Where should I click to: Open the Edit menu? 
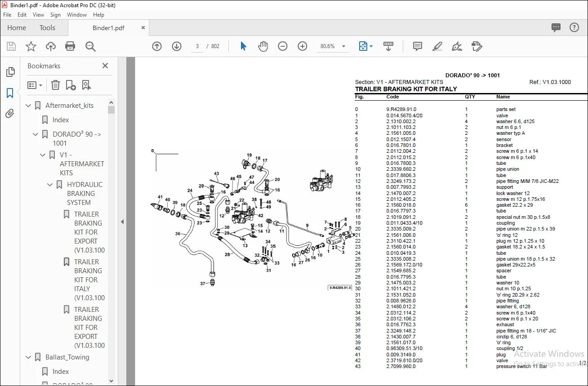22,15
